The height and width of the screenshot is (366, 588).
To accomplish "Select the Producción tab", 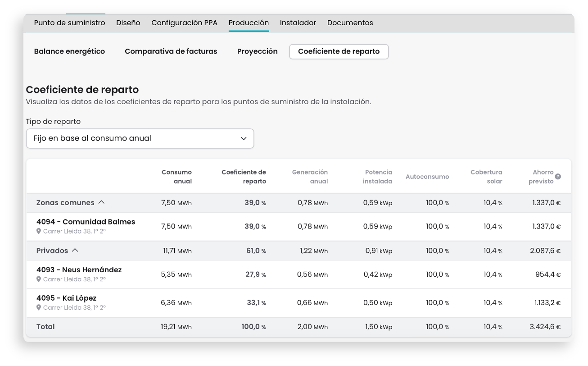I will click(249, 23).
